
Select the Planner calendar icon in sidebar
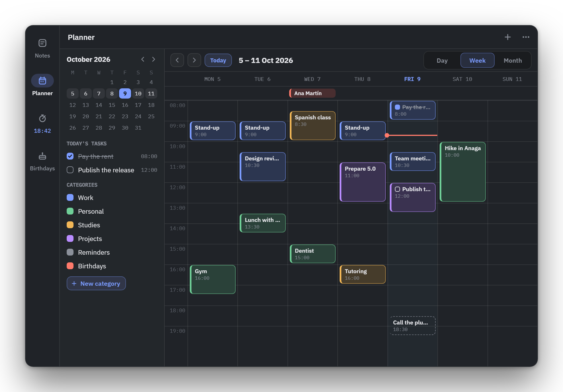pos(42,81)
